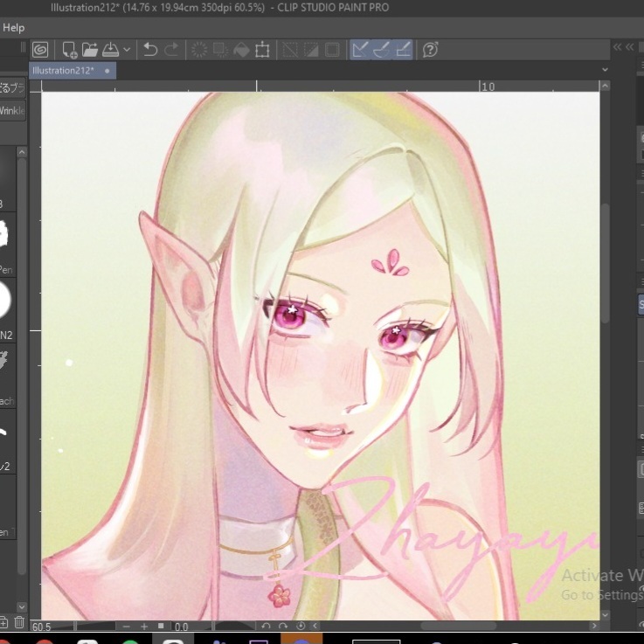Screen dimensions: 644x644
Task: Click Invert Selected Area icon
Action: click(311, 50)
